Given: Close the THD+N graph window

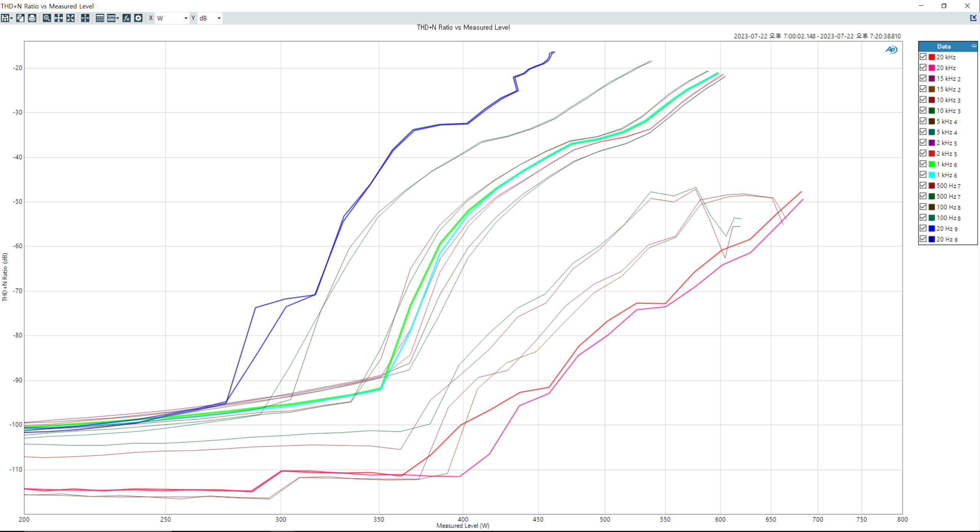Looking at the screenshot, I should (x=967, y=6).
